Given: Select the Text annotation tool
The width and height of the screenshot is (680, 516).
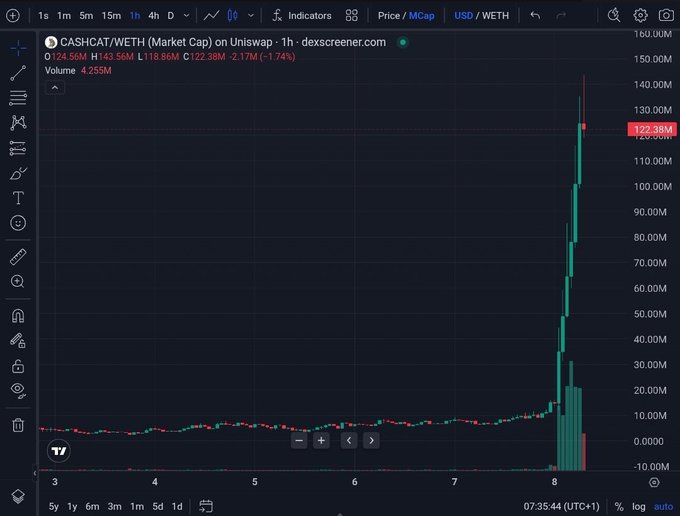Looking at the screenshot, I should [18, 198].
